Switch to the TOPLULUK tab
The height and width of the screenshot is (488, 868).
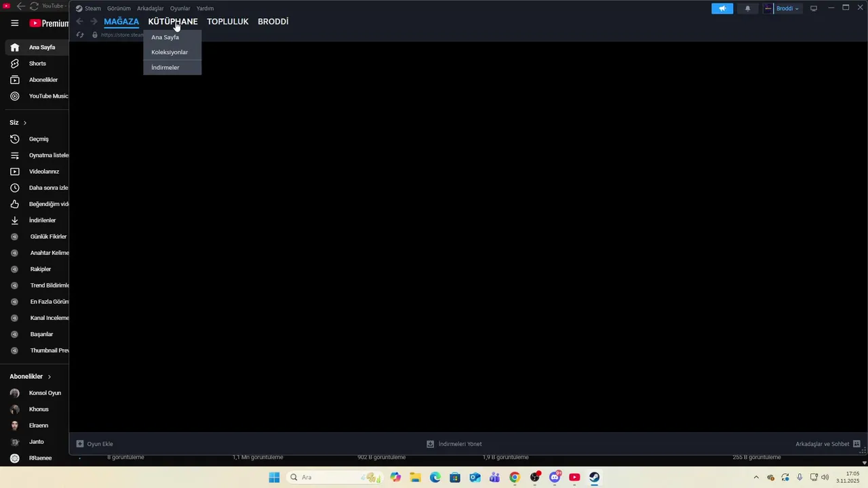tap(228, 22)
